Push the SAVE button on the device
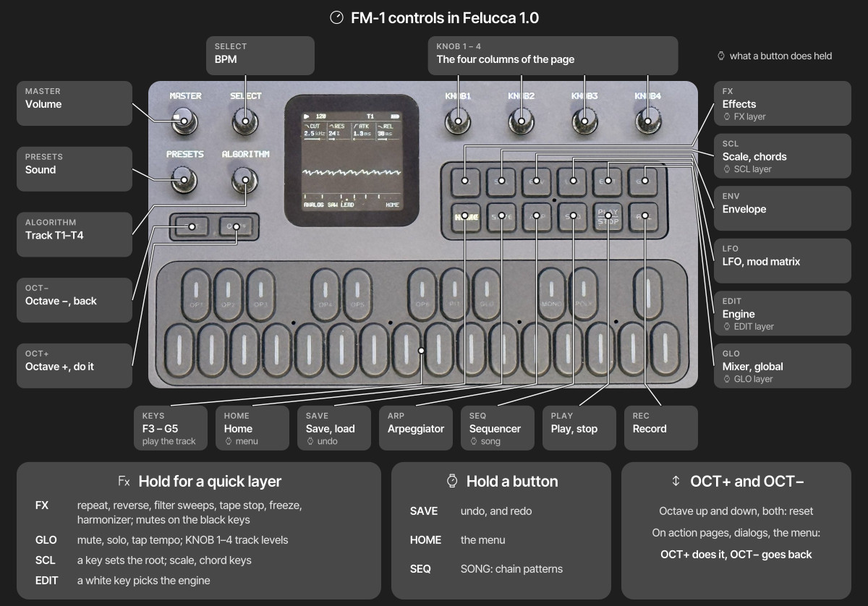 tap(501, 217)
